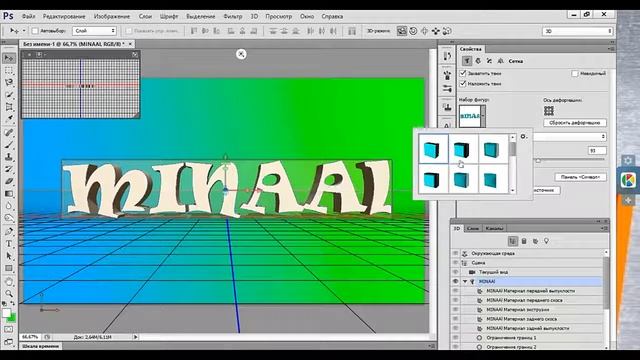Click the foreground color swatch

pos(6,313)
